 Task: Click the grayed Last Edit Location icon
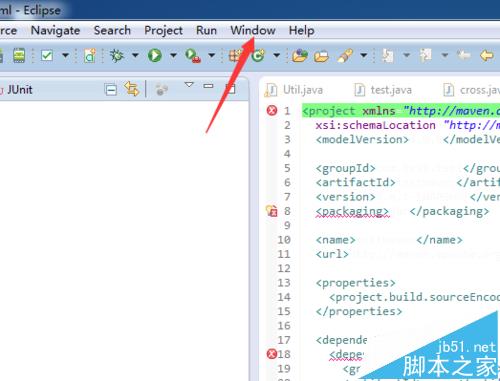coord(464,55)
